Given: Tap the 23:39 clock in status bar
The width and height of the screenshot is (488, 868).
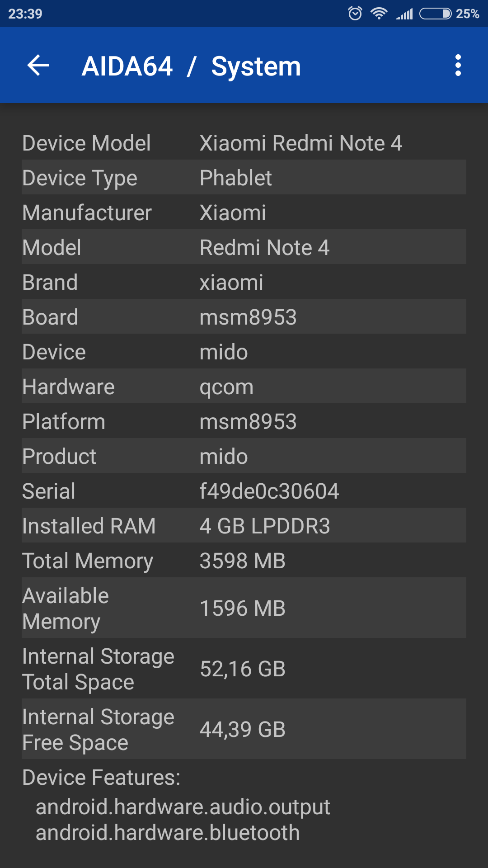Looking at the screenshot, I should (x=25, y=14).
